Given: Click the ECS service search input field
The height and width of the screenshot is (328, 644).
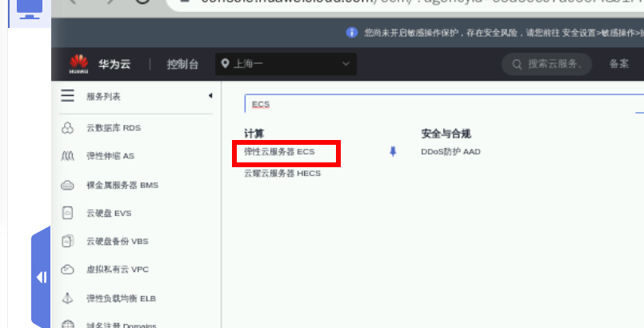Looking at the screenshot, I should 444,104.
